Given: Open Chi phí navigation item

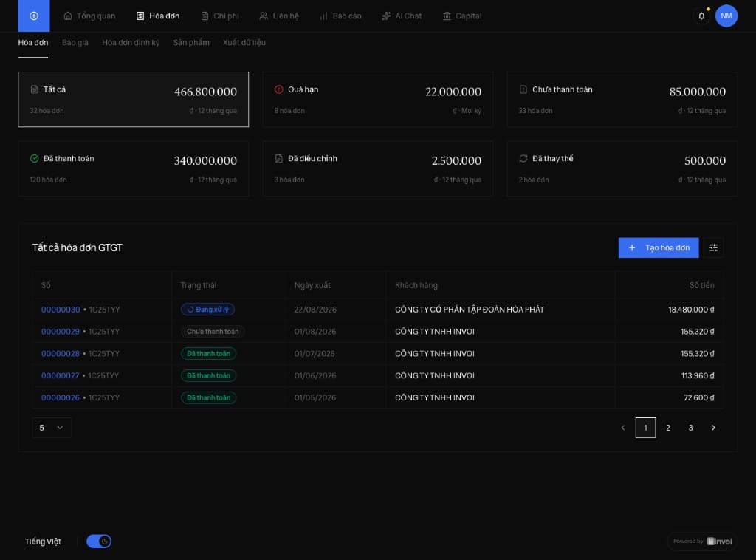Looking at the screenshot, I should [x=220, y=16].
